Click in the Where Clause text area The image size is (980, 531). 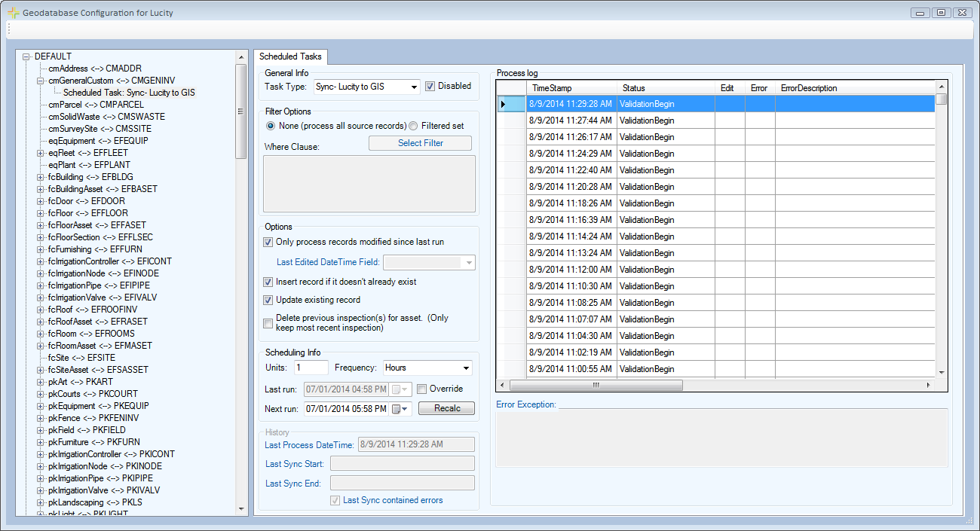pyautogui.click(x=369, y=184)
